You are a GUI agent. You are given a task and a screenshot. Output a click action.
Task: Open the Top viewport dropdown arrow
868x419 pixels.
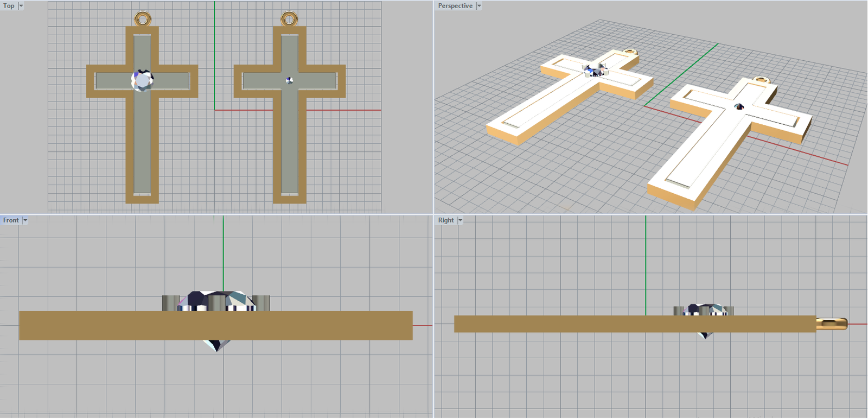(x=21, y=6)
